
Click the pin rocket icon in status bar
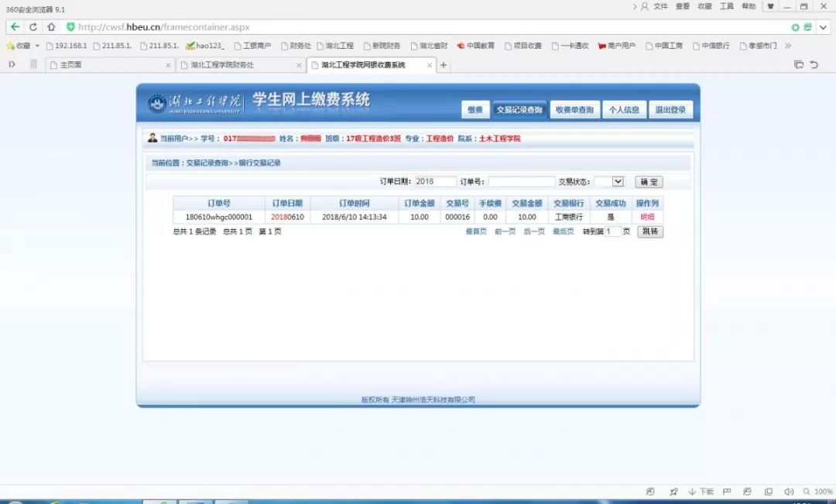pyautogui.click(x=674, y=492)
